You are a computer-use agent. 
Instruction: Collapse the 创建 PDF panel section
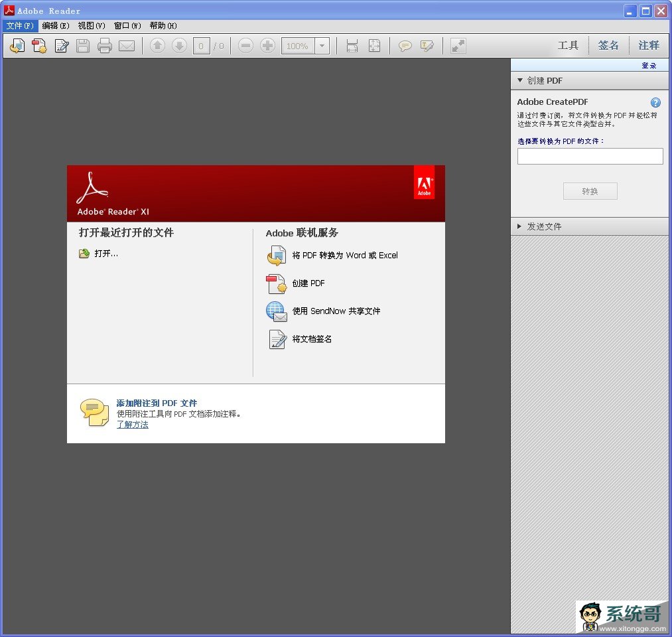tap(589, 80)
